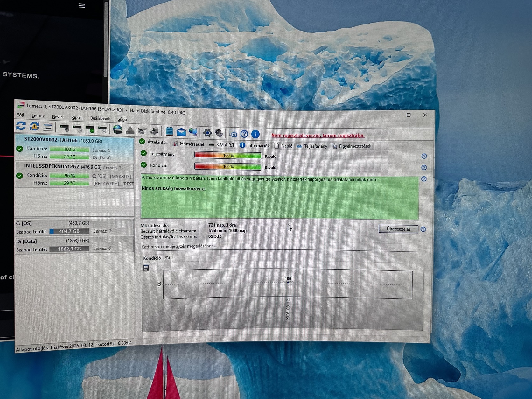Switch to the Figyelmeztetések tab
Screen dimensions: 532x399
point(352,146)
